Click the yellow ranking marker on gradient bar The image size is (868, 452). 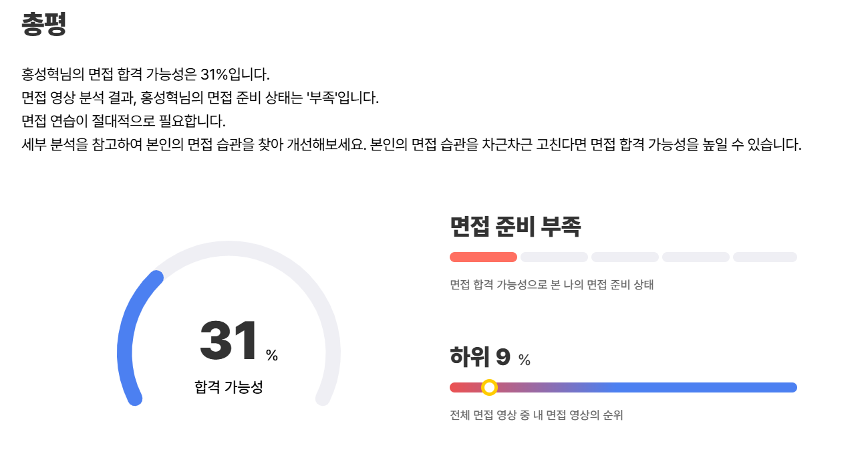coord(489,387)
